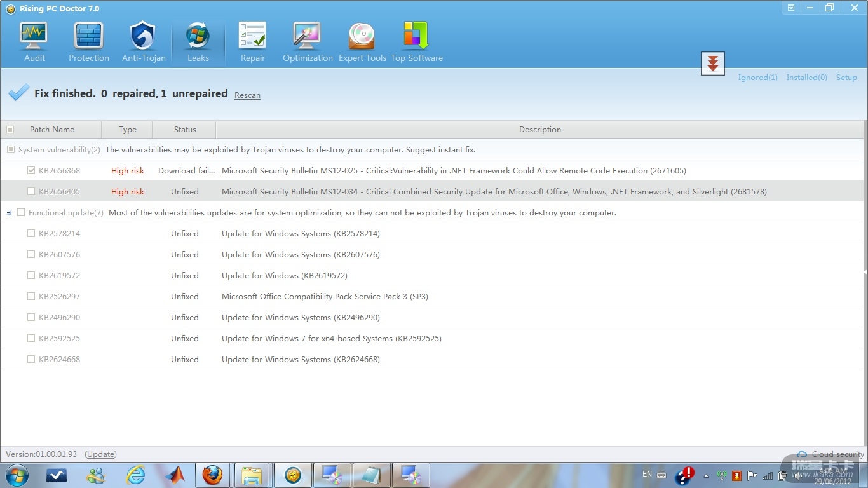868x488 pixels.
Task: Click the Rescan link
Action: pyautogui.click(x=247, y=95)
